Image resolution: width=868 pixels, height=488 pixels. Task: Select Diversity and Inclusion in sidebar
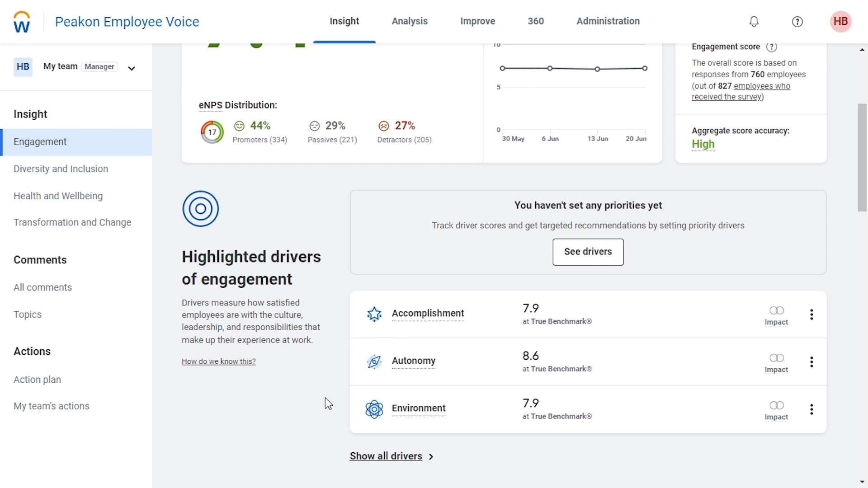coord(61,169)
